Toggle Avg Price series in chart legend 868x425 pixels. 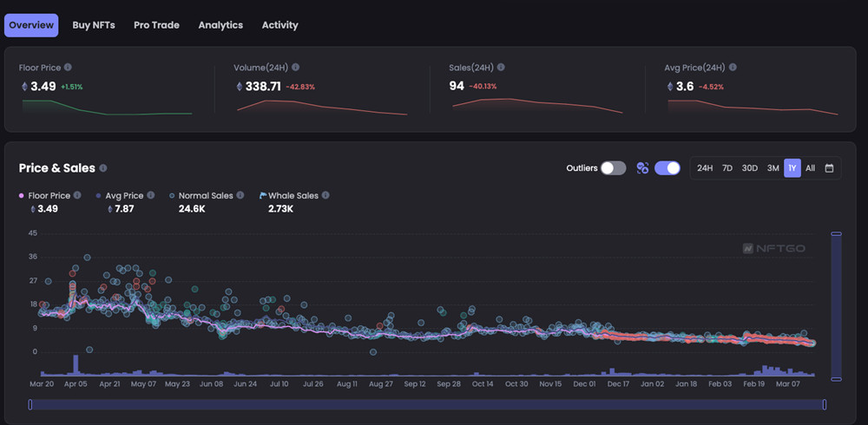(x=124, y=196)
